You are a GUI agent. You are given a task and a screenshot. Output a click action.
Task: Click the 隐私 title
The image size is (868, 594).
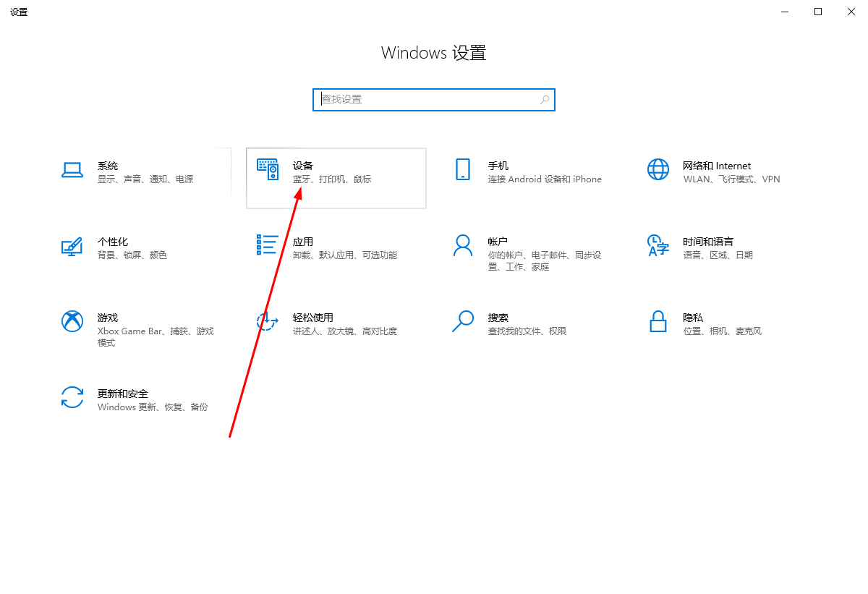tap(694, 318)
